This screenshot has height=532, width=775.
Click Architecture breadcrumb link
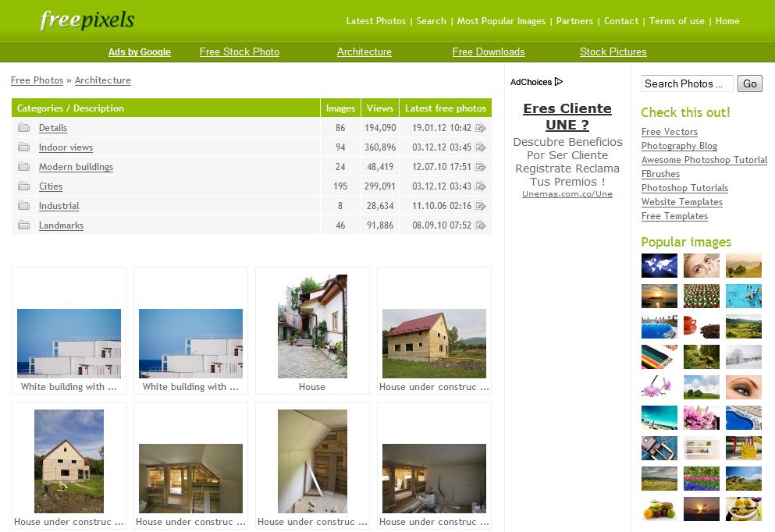(x=103, y=80)
